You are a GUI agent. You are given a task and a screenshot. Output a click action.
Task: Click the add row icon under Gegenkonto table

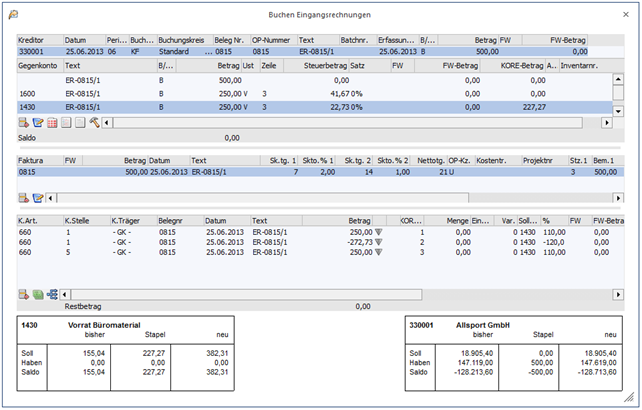click(x=23, y=122)
